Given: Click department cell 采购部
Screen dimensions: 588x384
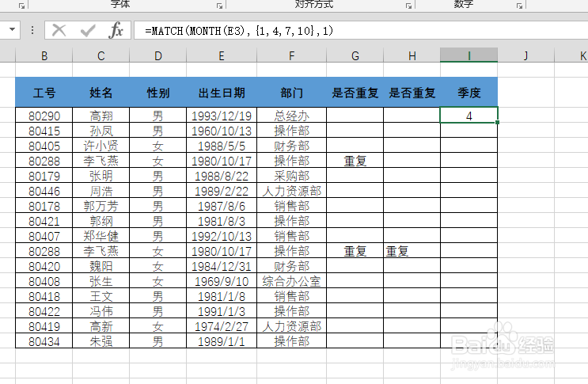Looking at the screenshot, I should click(x=292, y=176).
